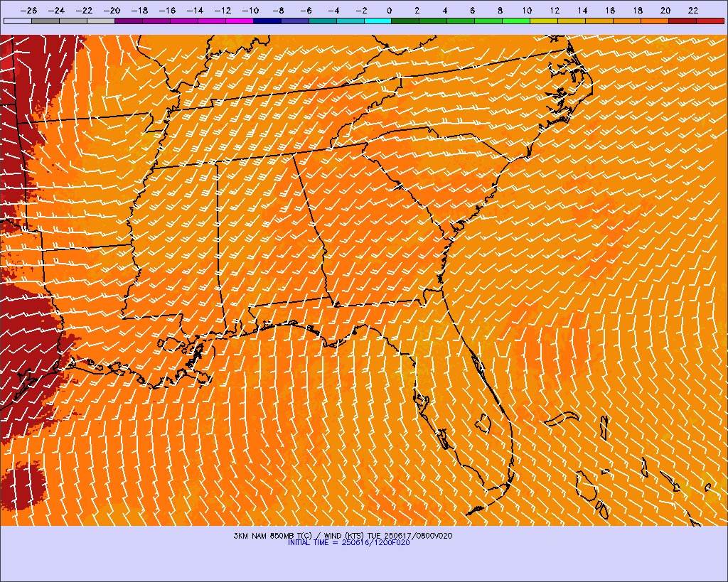Click the "14" scale label
728x582 pixels.
(583, 11)
